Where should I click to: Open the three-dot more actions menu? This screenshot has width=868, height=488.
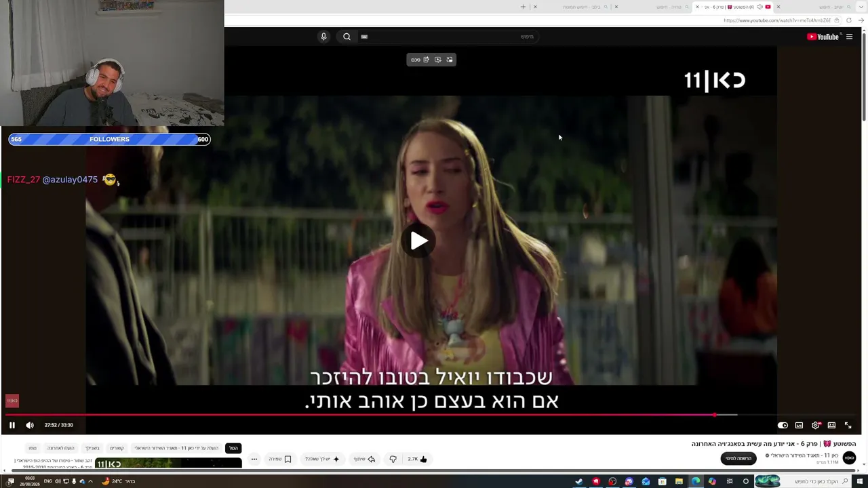tap(254, 459)
